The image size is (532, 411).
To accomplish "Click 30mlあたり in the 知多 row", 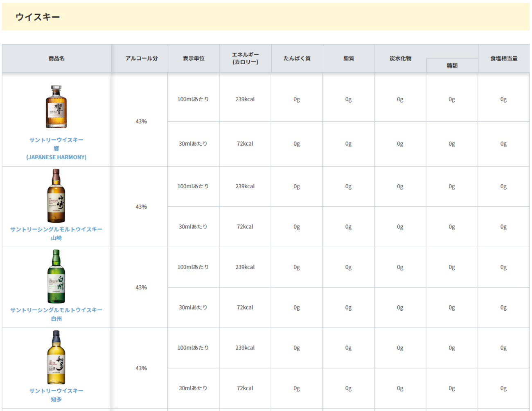I will (193, 388).
